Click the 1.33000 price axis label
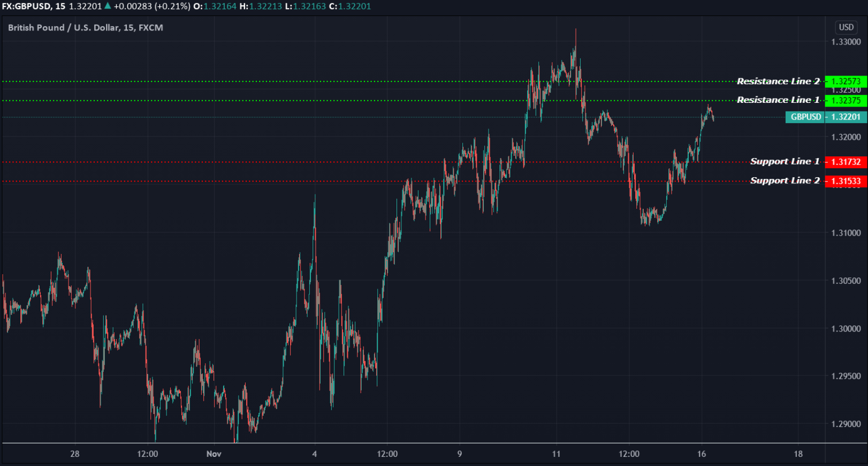The height and width of the screenshot is (466, 868). [846, 42]
